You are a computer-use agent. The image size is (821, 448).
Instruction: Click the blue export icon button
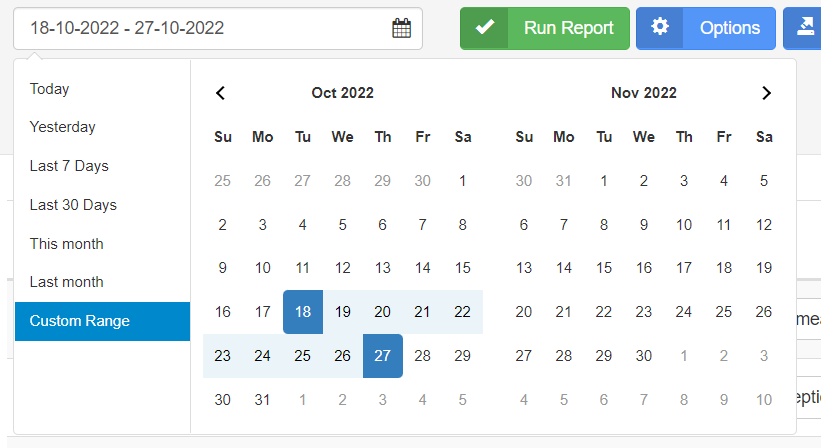(x=802, y=28)
